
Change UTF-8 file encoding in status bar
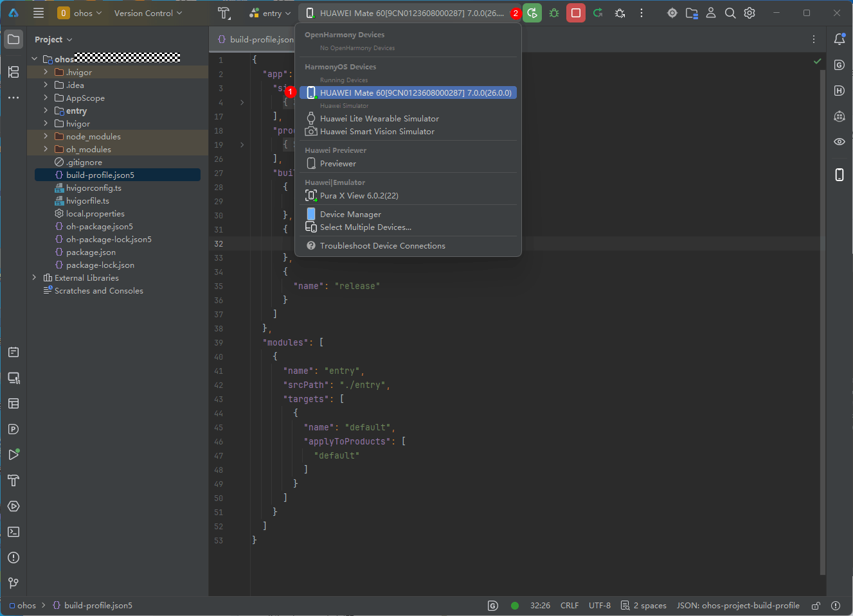600,606
